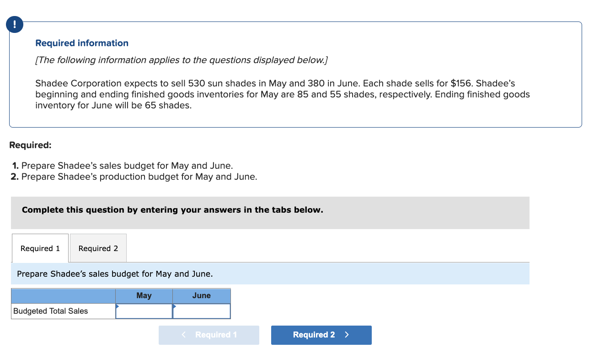Select the Required 1 tab
This screenshot has width=610, height=364.
coord(40,248)
